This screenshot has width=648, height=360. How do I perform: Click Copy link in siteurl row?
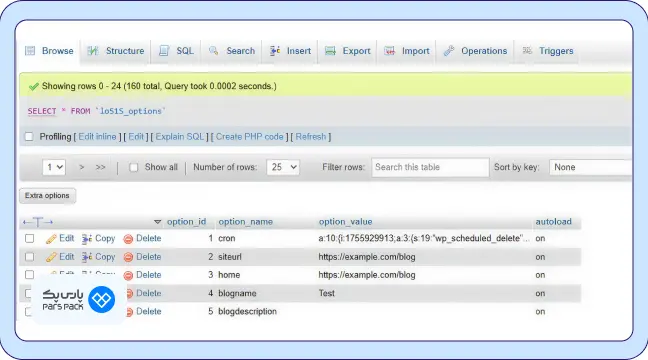[x=105, y=257]
